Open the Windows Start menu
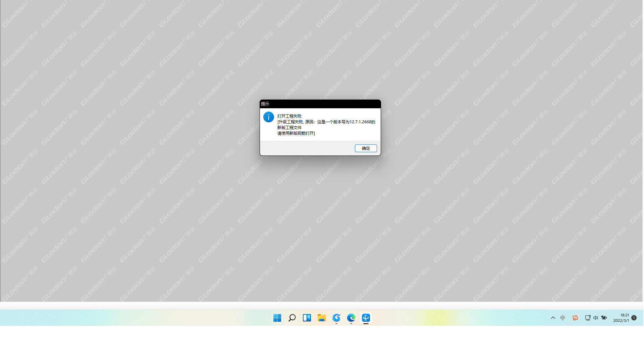 [277, 318]
